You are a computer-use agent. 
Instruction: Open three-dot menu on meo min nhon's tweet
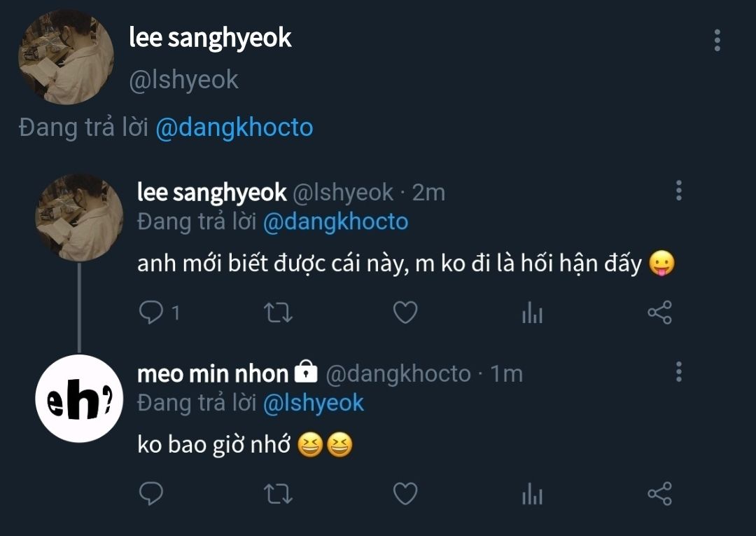[678, 372]
